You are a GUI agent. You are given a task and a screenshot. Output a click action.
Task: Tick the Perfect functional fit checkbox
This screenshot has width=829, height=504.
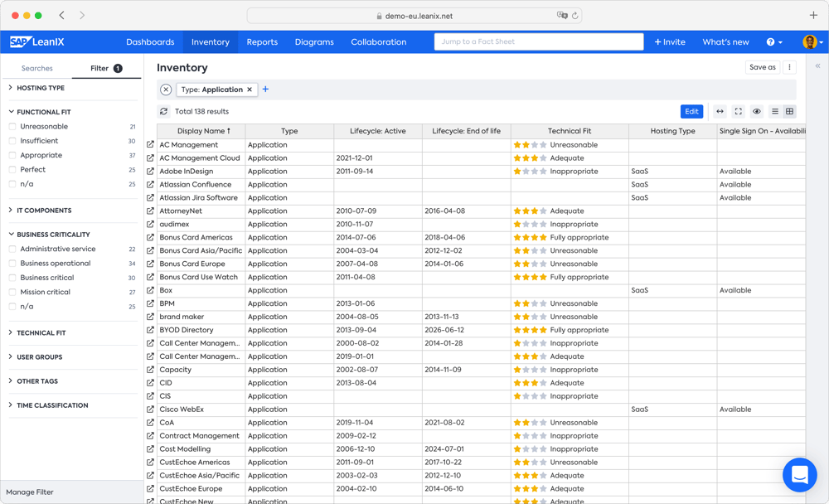coord(12,170)
